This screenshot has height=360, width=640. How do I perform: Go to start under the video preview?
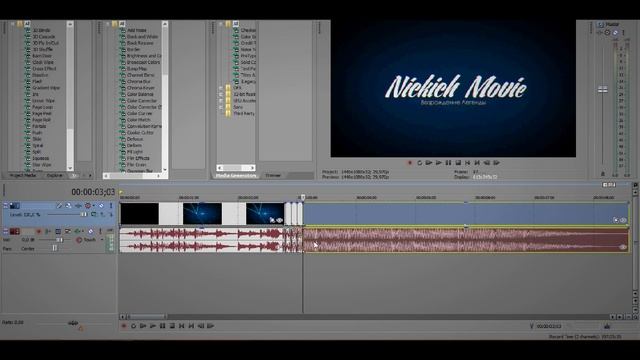pyautogui.click(x=467, y=162)
